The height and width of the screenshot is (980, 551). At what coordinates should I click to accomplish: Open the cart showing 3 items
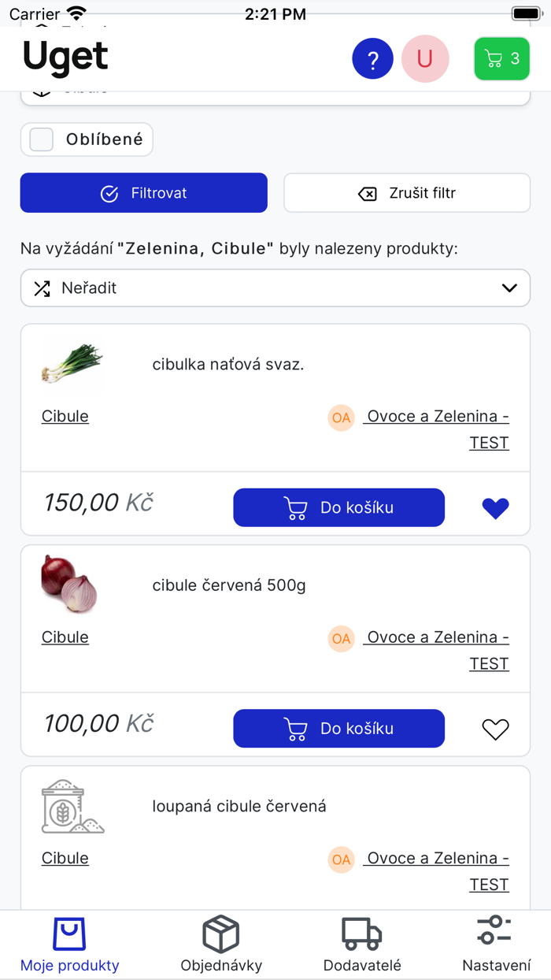501,58
